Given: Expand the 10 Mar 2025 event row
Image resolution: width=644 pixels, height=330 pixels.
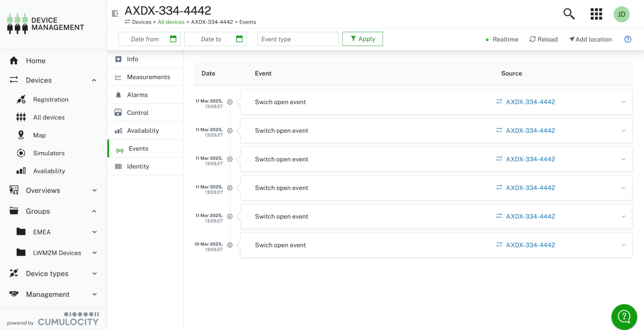Looking at the screenshot, I should (623, 245).
